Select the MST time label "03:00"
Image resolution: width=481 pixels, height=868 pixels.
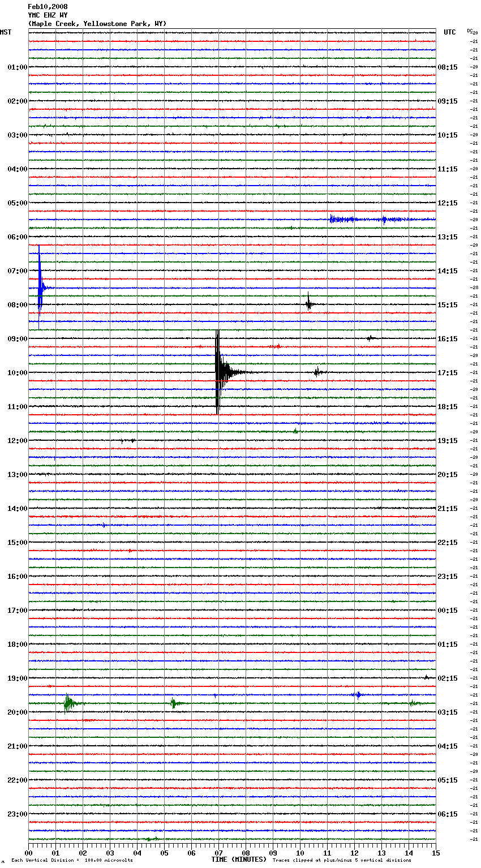coord(18,135)
